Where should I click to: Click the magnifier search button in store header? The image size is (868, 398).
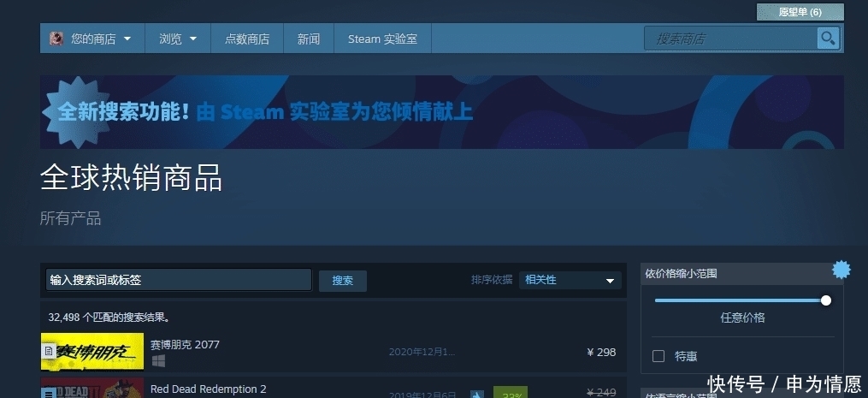828,39
